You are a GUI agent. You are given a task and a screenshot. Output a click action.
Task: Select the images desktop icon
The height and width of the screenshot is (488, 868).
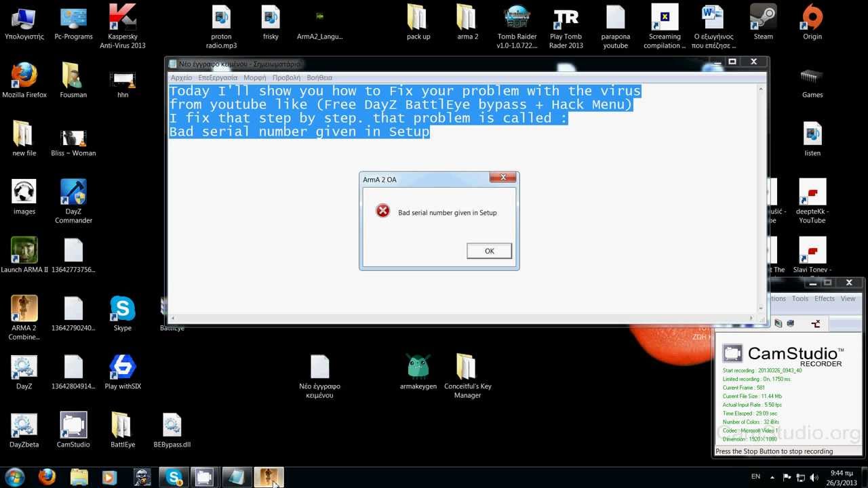coord(24,198)
